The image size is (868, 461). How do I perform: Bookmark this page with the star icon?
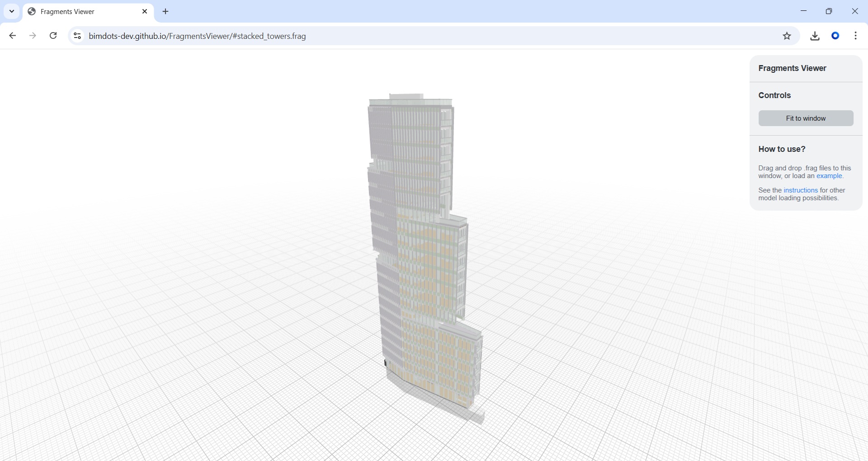pos(787,36)
